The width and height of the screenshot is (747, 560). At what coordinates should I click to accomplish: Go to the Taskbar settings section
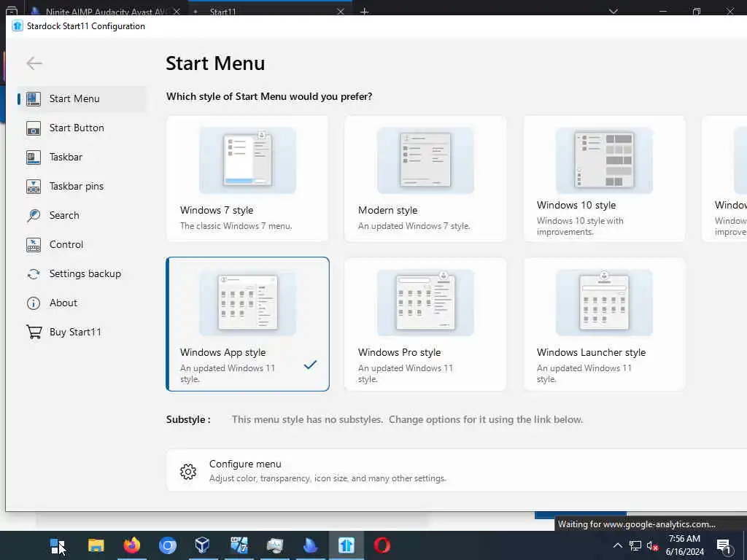click(82, 157)
